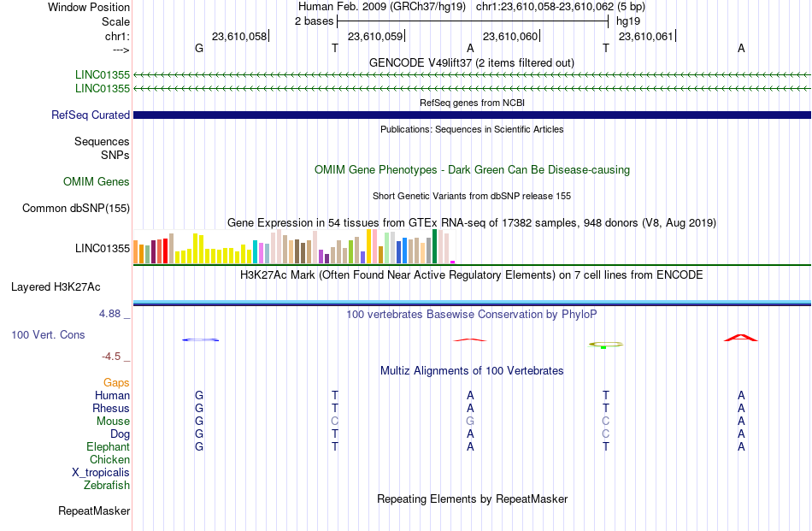Click the Sequences track label
Image resolution: width=812 pixels, height=531 pixels.
tap(102, 141)
